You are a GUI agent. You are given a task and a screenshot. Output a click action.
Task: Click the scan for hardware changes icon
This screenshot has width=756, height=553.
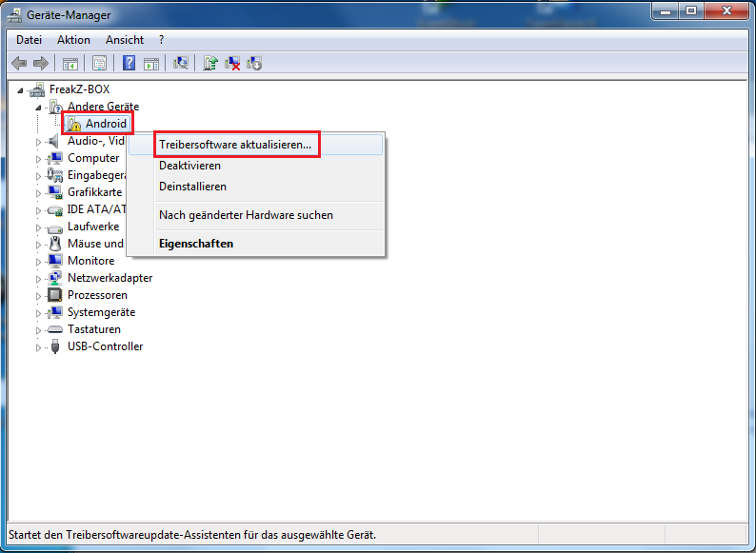(x=181, y=63)
